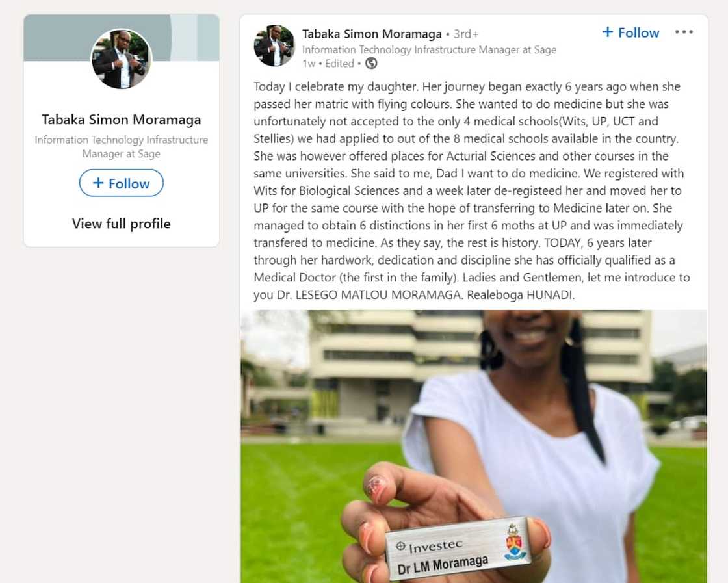Follow Tabaka Simon Moramaga from sidebar card
Image resolution: width=728 pixels, height=583 pixels.
pos(121,183)
